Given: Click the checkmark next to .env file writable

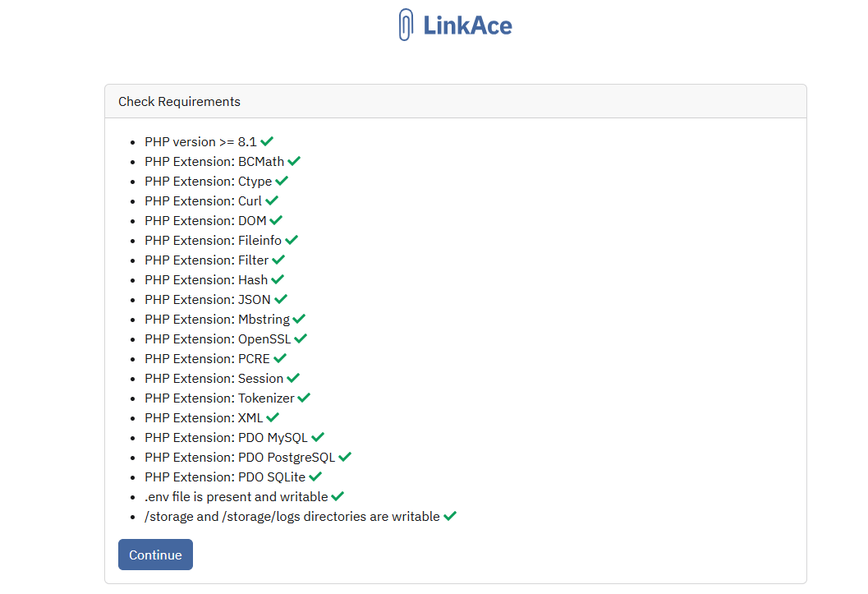Looking at the screenshot, I should [338, 496].
